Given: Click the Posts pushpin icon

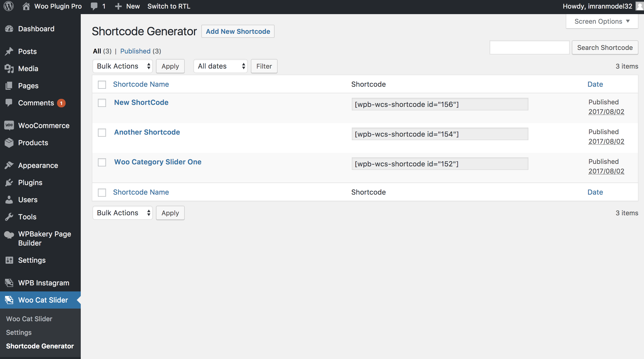Looking at the screenshot, I should pyautogui.click(x=9, y=51).
